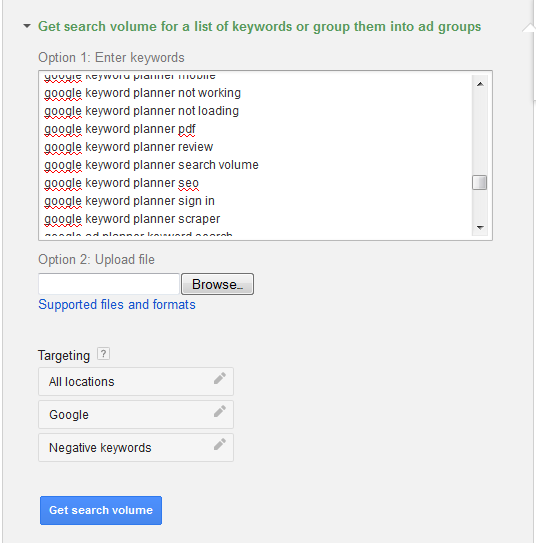
Task: Click the upload file path input field
Action: (109, 284)
